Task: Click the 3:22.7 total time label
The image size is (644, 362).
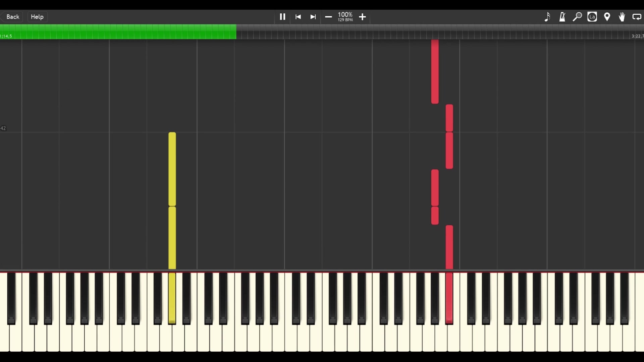Action: coord(637,36)
